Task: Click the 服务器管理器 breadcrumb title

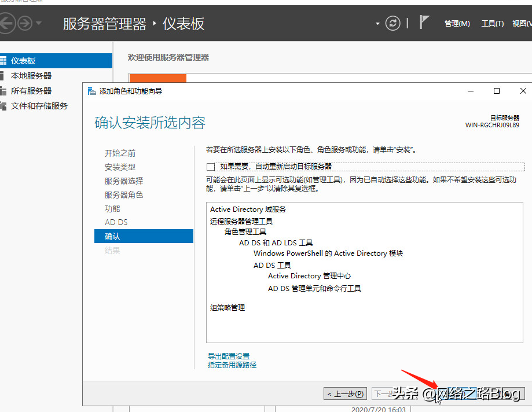Action: [105, 24]
